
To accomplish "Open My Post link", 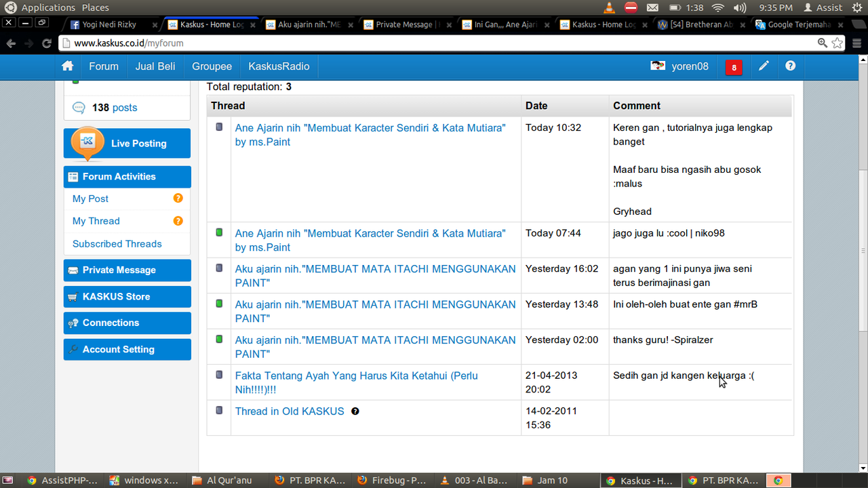I will [90, 199].
